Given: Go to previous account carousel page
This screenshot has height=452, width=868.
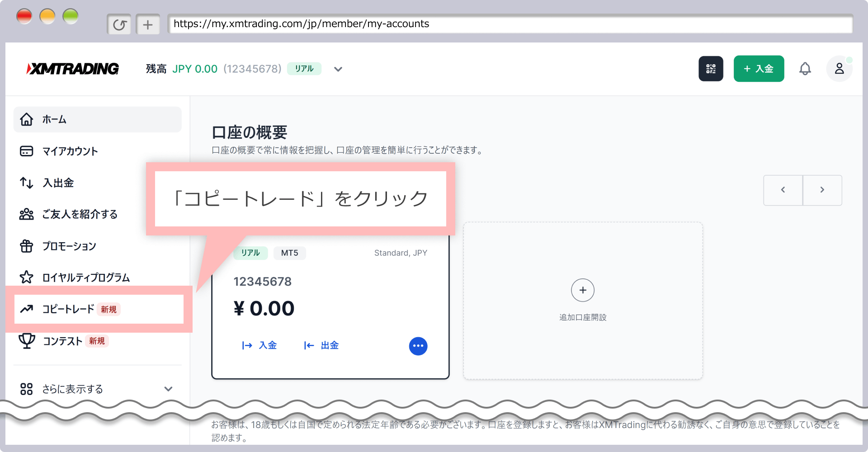Looking at the screenshot, I should [x=783, y=190].
